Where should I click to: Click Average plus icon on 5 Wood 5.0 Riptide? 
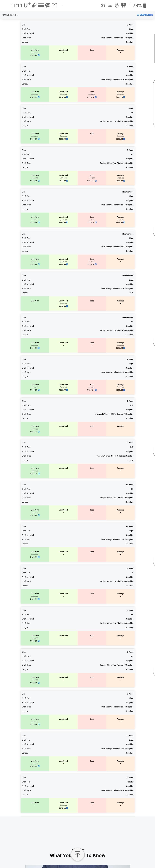coord(124,139)
